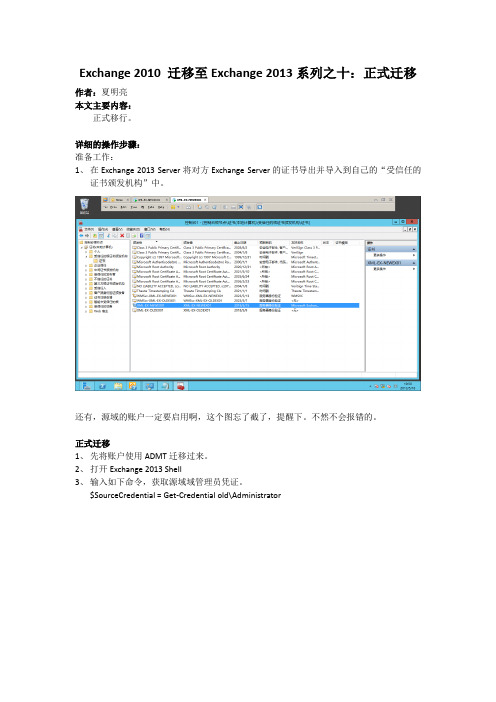Open File Explorer folder taskbar icon

click(118, 385)
